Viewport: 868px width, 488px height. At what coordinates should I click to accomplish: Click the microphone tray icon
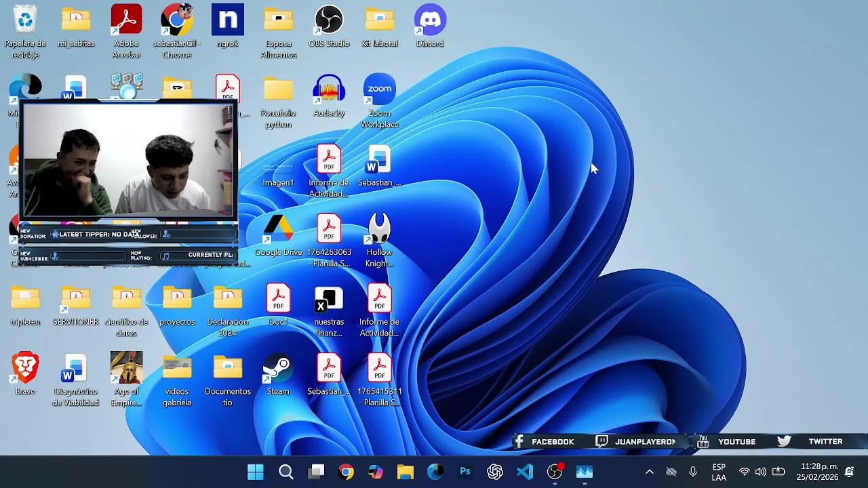click(x=693, y=472)
